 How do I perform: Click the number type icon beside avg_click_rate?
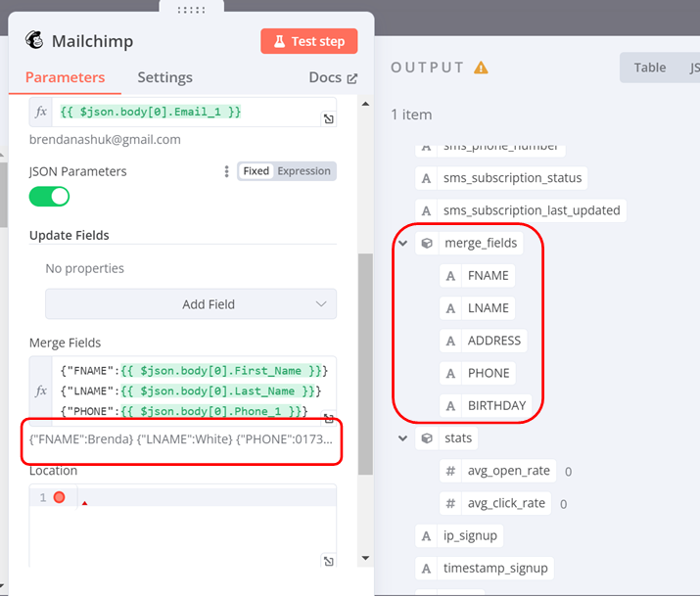point(450,503)
